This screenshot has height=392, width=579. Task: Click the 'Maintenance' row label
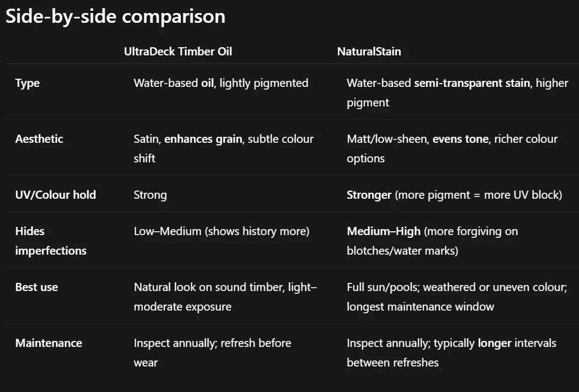pyautogui.click(x=48, y=343)
